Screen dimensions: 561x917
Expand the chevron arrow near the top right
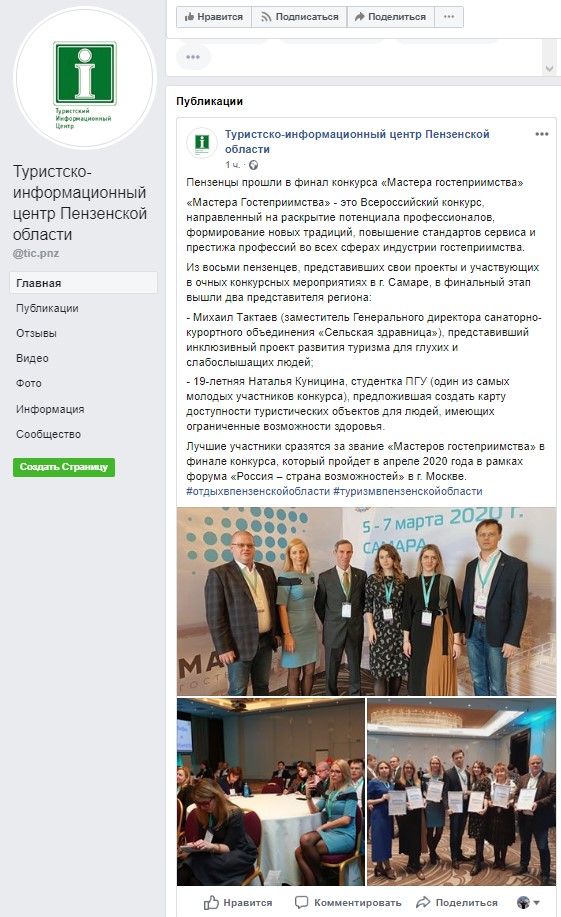(549, 68)
